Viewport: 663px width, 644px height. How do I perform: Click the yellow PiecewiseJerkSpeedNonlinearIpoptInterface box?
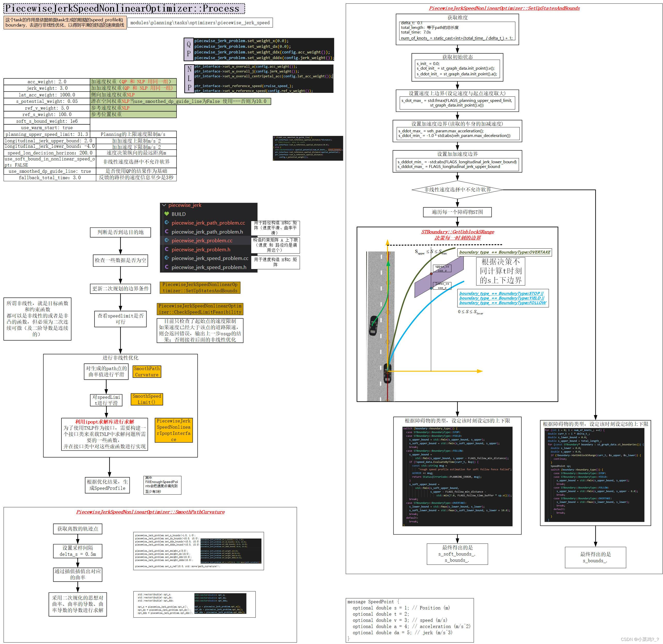(174, 430)
